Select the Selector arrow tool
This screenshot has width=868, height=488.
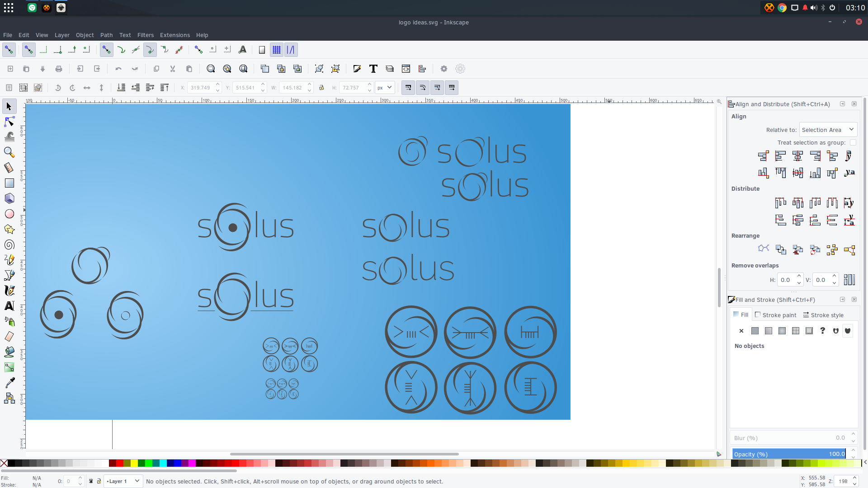click(x=9, y=107)
